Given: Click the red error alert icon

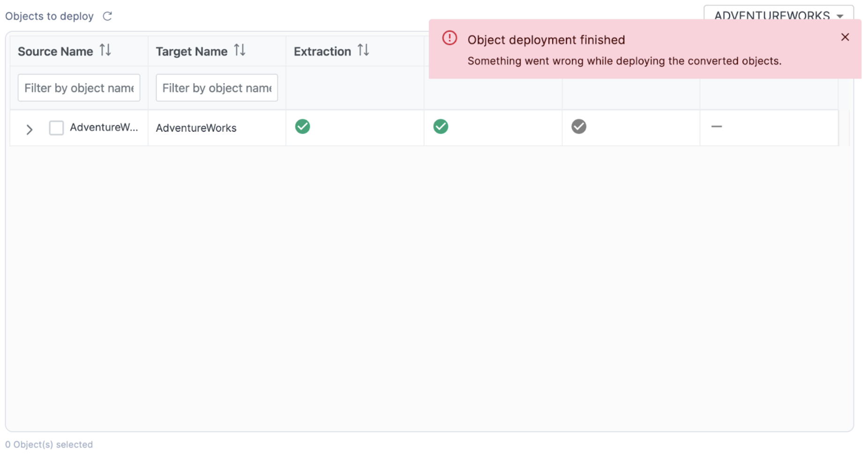Looking at the screenshot, I should click(x=449, y=38).
